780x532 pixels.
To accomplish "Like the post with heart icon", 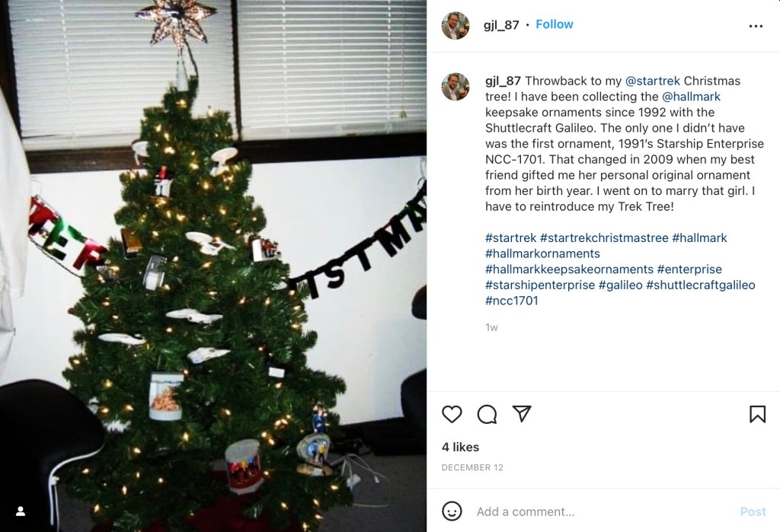I will 452,414.
